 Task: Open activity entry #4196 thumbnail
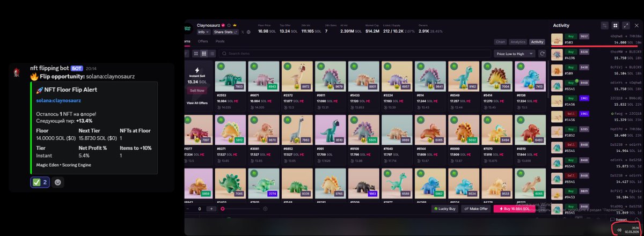pos(557,55)
